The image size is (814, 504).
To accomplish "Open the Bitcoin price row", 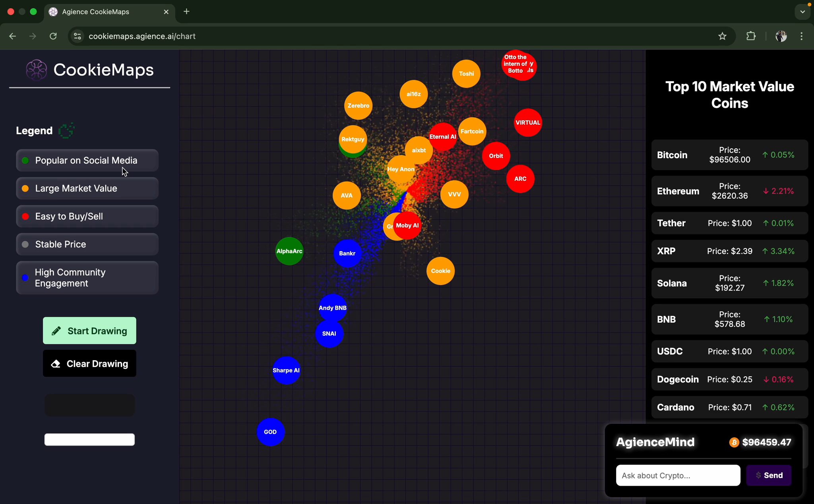I will 730,155.
